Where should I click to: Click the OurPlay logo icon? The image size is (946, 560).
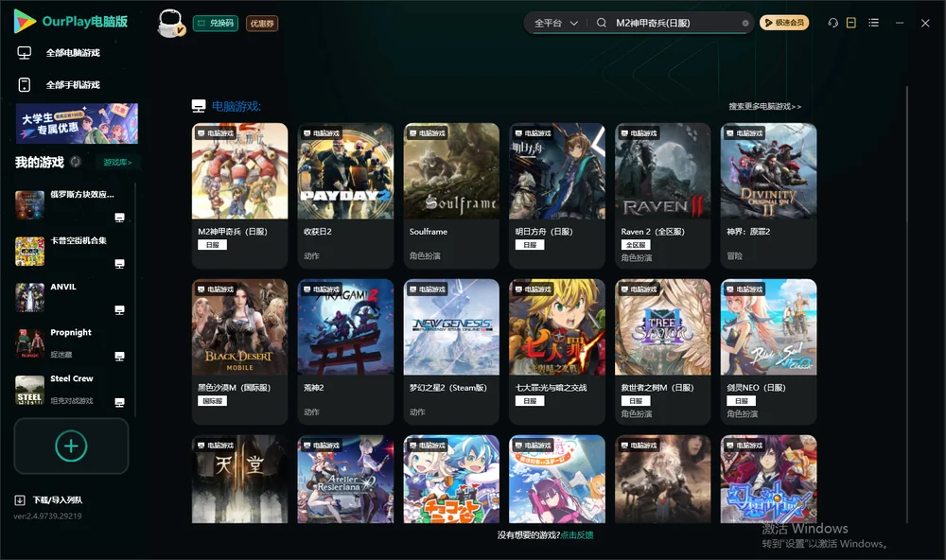coord(25,22)
